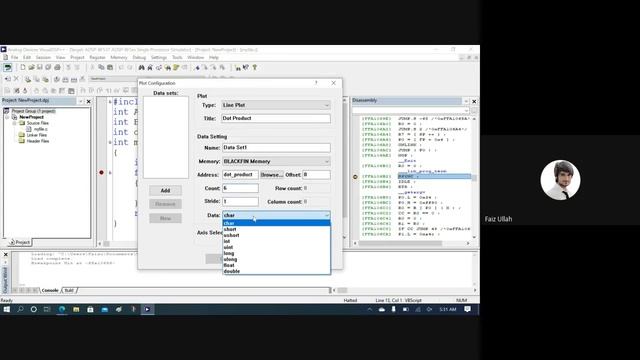Choose int in the Data list

(276, 241)
